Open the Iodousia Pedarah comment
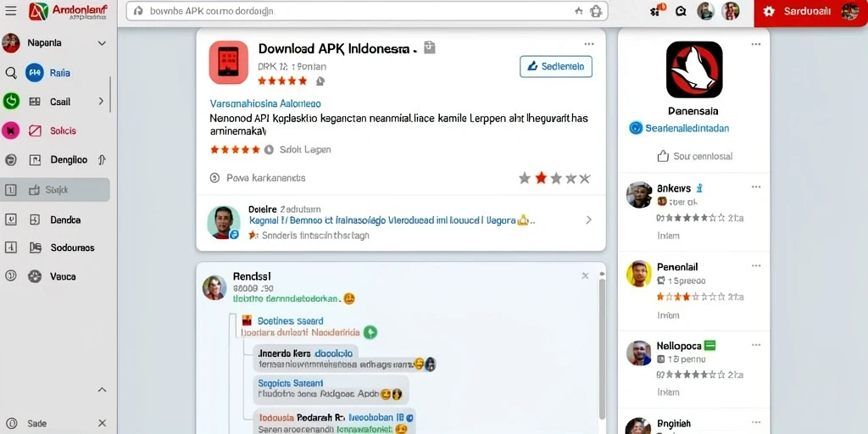Viewport: 868px width, 434px height. pyautogui.click(x=336, y=422)
